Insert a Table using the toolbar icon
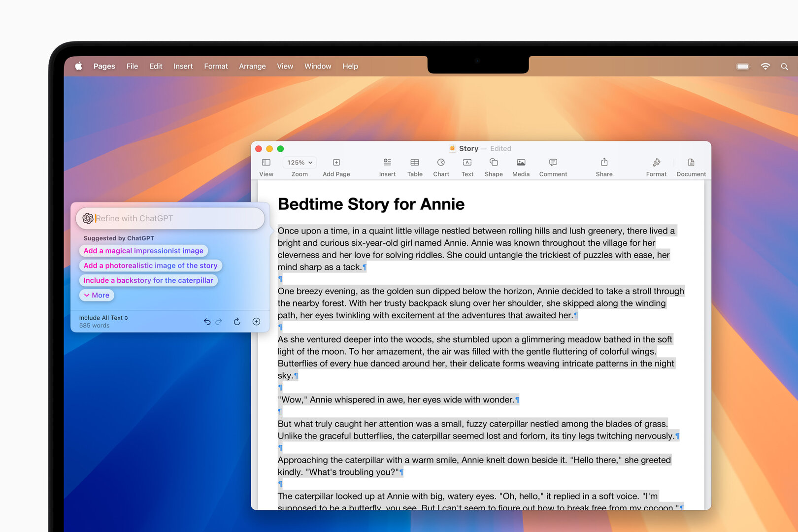Image resolution: width=798 pixels, height=532 pixels. 414,166
